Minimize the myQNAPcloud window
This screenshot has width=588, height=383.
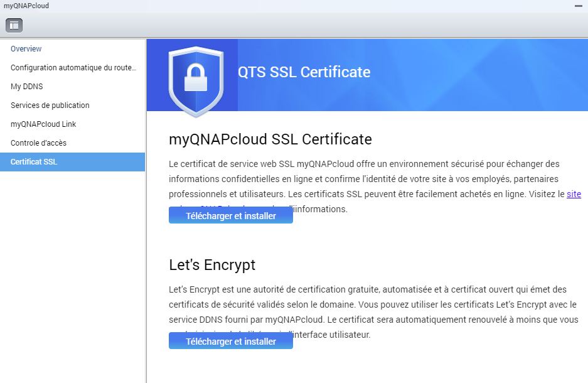(x=577, y=6)
